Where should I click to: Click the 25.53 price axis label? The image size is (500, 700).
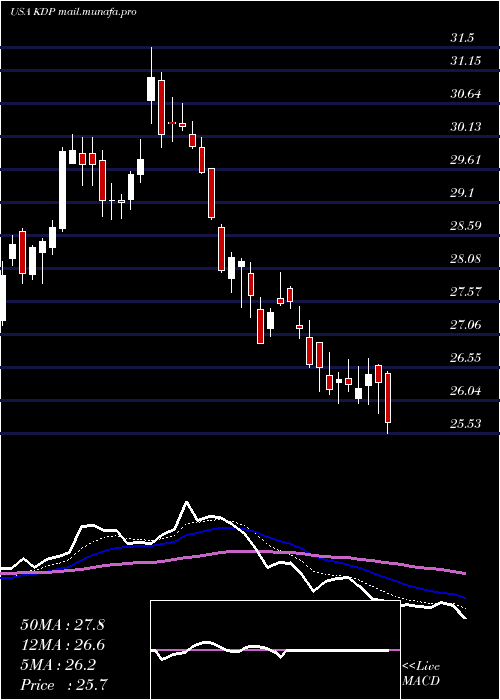coord(466,424)
